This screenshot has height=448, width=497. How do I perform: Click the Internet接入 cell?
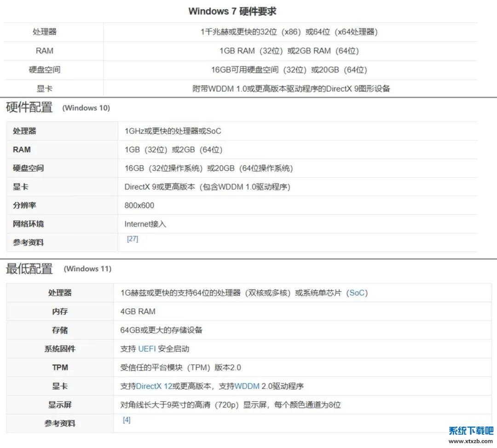(x=145, y=224)
